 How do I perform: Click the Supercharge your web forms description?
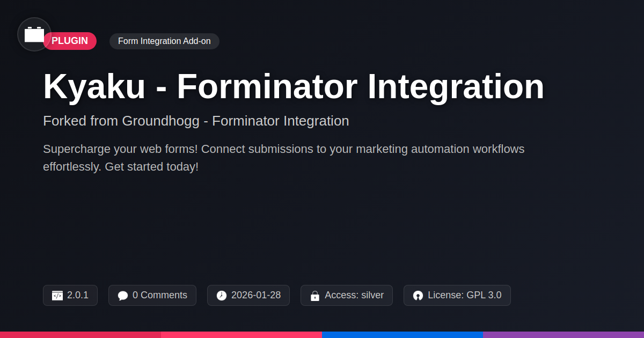point(284,158)
